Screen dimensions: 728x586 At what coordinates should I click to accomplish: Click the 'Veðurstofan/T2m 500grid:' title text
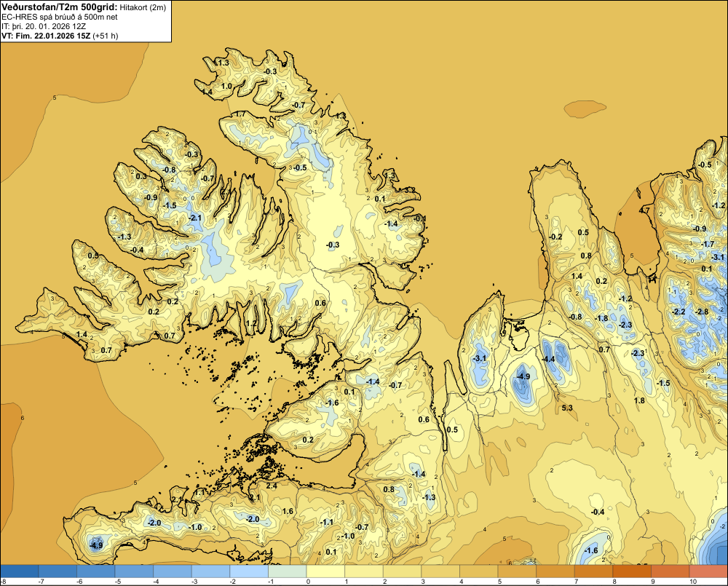click(x=60, y=7)
